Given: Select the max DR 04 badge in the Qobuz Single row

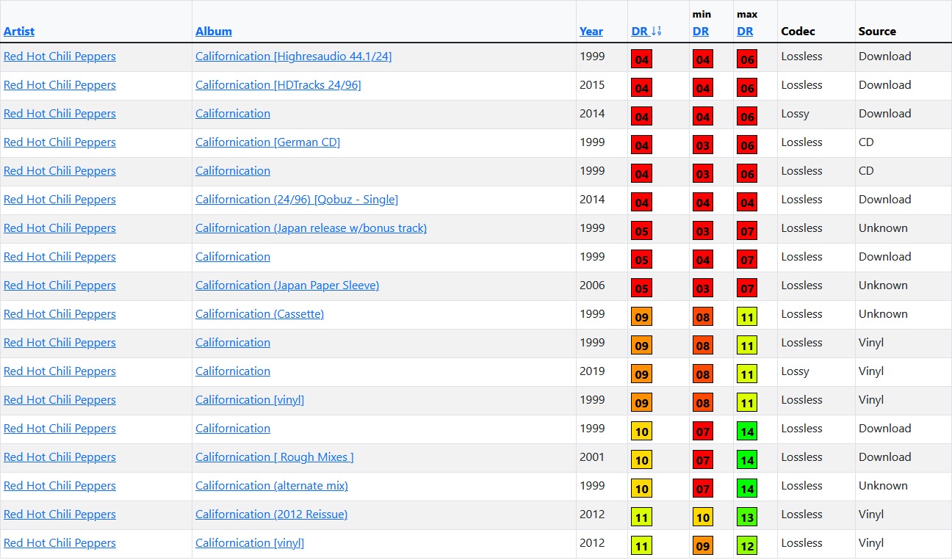Looking at the screenshot, I should coord(747,202).
